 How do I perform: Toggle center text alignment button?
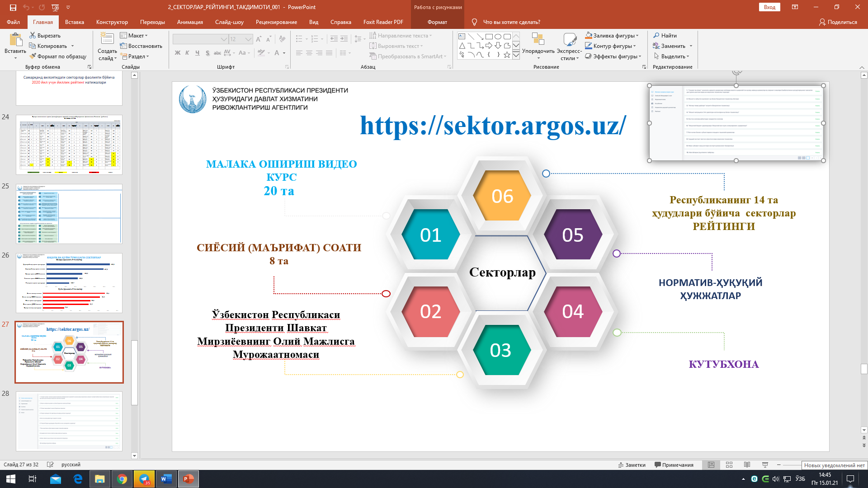coord(309,53)
